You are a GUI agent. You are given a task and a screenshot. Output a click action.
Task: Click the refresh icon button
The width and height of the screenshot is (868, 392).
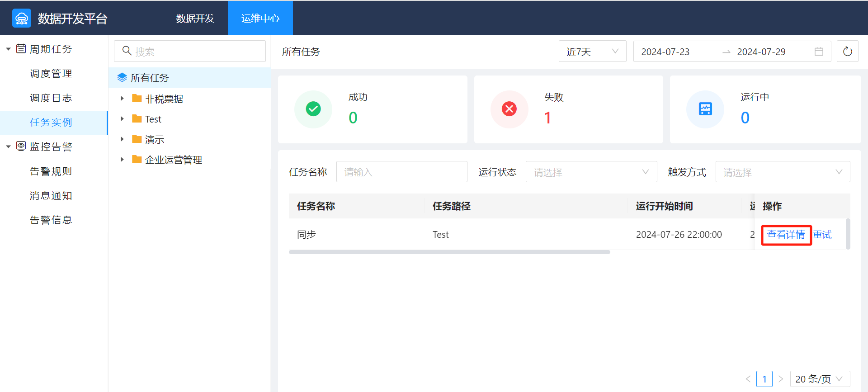point(847,52)
